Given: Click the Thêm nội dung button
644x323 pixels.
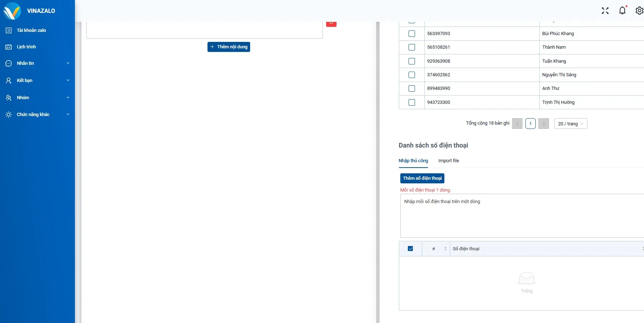Looking at the screenshot, I should [x=229, y=47].
